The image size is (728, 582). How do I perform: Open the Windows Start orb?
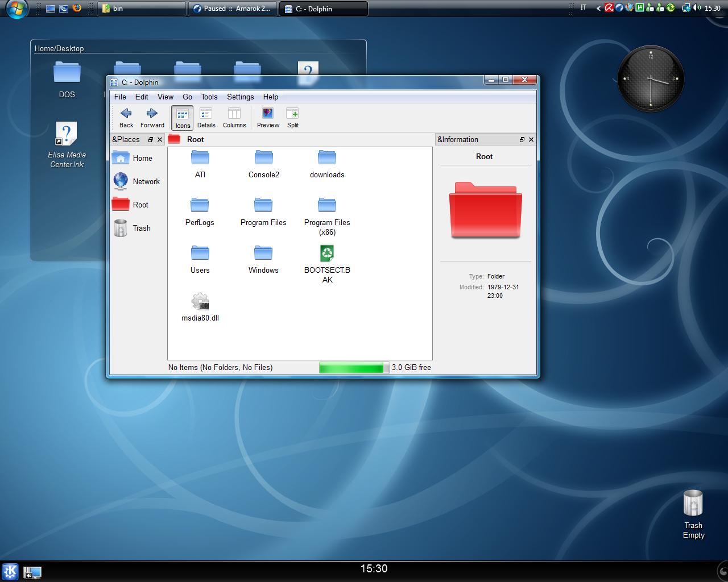pos(16,9)
